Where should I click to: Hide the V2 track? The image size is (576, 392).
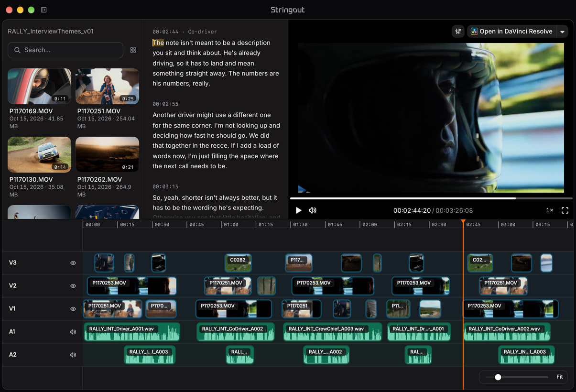[x=73, y=286]
